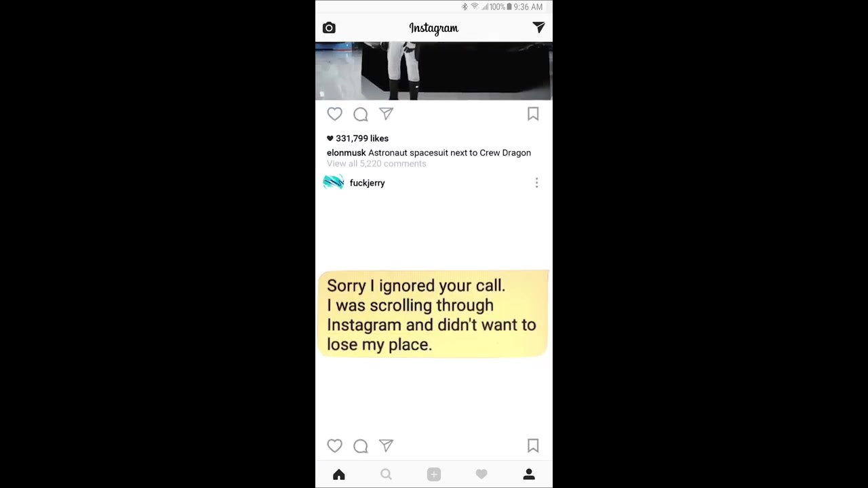Open the fuckjerry post options menu
Image resolution: width=868 pixels, height=488 pixels.
[536, 183]
